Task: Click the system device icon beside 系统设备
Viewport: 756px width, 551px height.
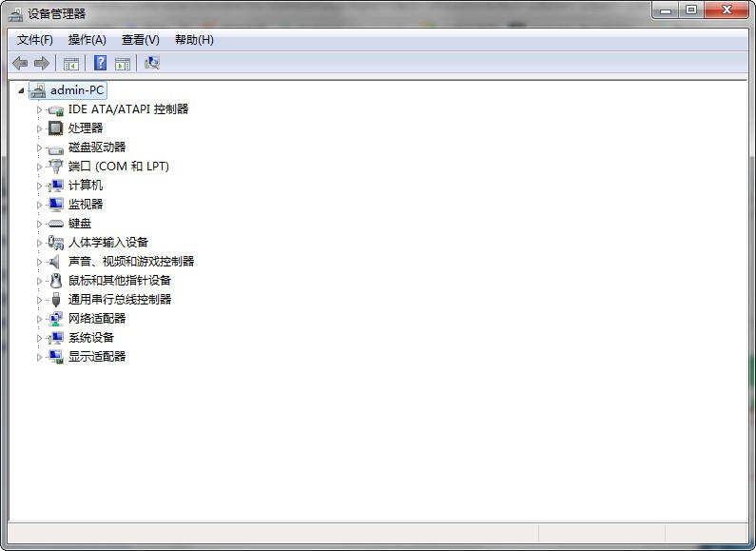Action: pyautogui.click(x=56, y=338)
